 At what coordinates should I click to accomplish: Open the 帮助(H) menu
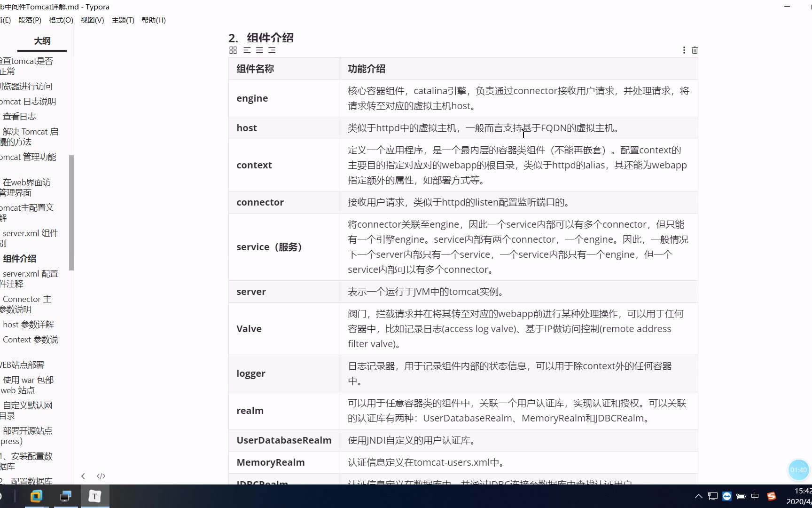pyautogui.click(x=154, y=20)
